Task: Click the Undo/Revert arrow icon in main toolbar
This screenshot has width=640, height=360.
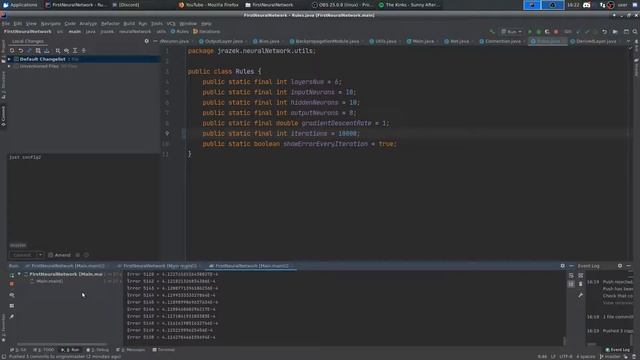Action: pyautogui.click(x=604, y=31)
